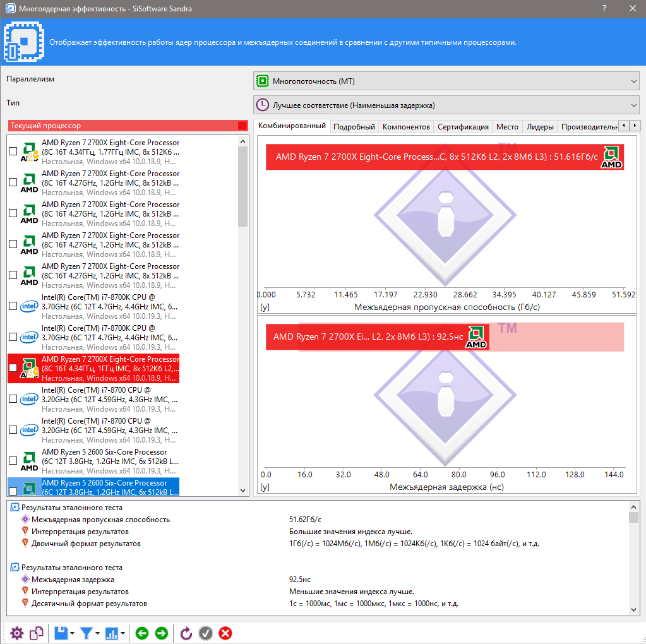646x644 pixels.
Task: Tick checkbox of non-highlighted Ryzen 5 2600 entry
Action: pyautogui.click(x=13, y=461)
